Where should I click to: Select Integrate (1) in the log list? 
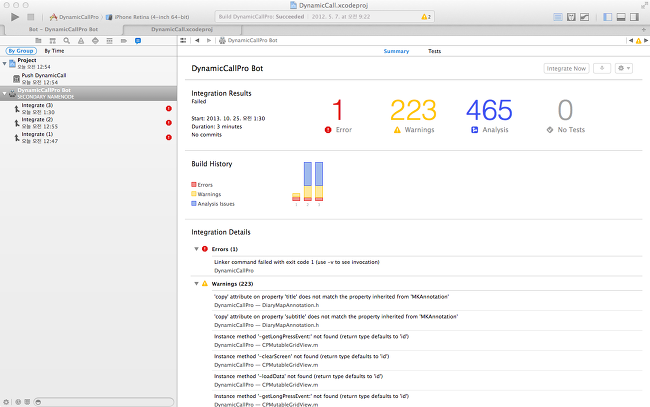pyautogui.click(x=88, y=137)
